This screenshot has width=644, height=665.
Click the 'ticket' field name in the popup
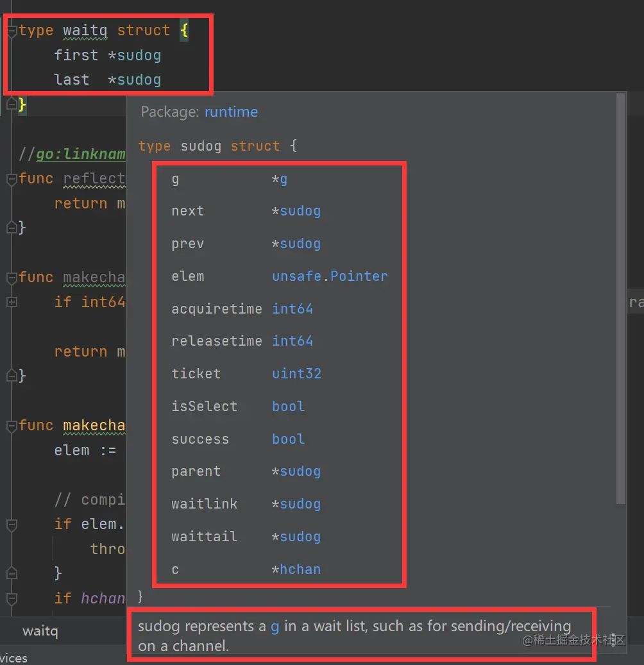pos(196,374)
